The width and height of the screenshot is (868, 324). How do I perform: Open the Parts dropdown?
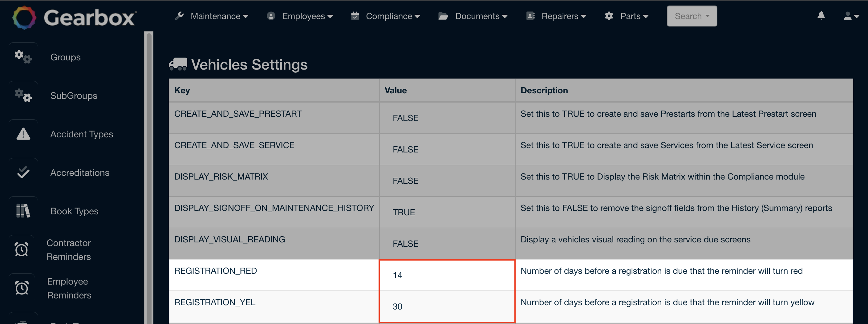pyautogui.click(x=634, y=16)
